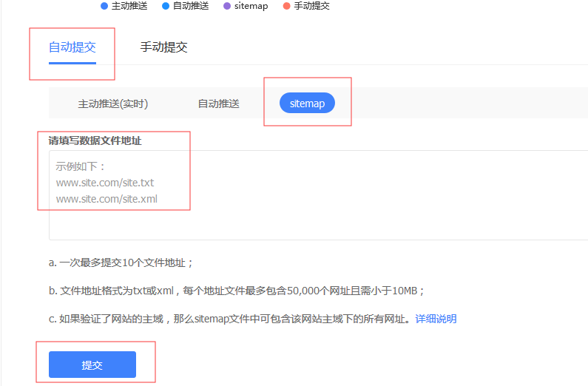Select the sitemap pill tab
Image resolution: width=588 pixels, height=386 pixels.
(x=307, y=103)
